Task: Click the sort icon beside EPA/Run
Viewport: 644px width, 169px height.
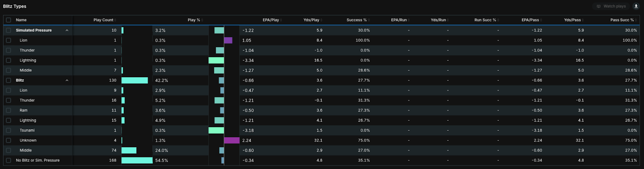Action: click(409, 20)
